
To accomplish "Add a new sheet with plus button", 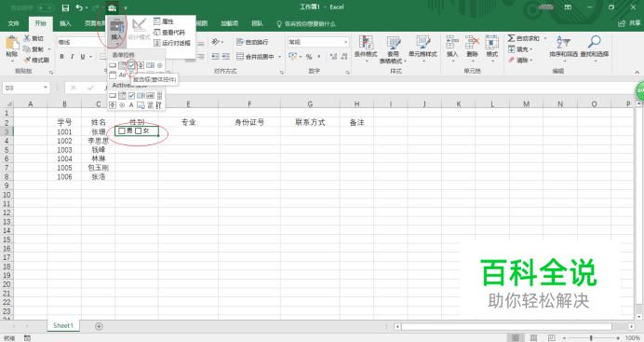I will point(99,326).
